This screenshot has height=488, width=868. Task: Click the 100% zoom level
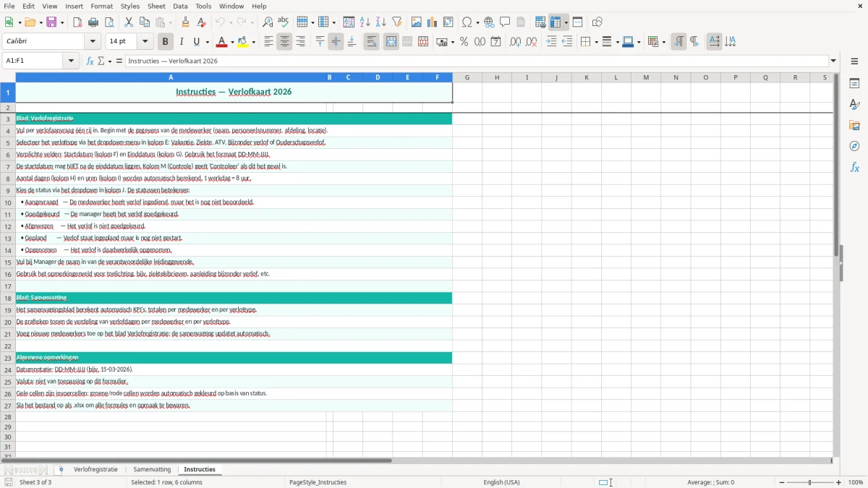[856, 482]
